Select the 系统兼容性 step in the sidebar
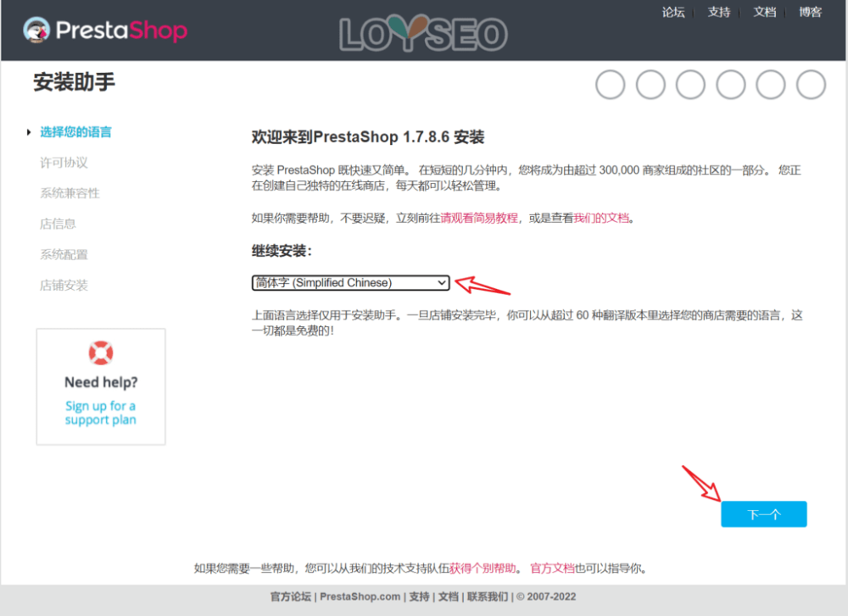This screenshot has height=616, width=848. tap(70, 193)
